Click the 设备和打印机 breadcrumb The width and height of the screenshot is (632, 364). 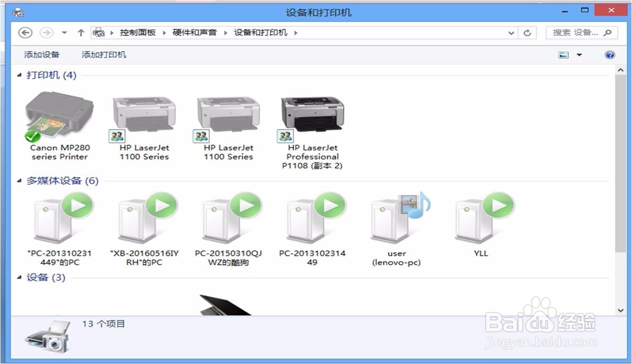click(x=261, y=33)
